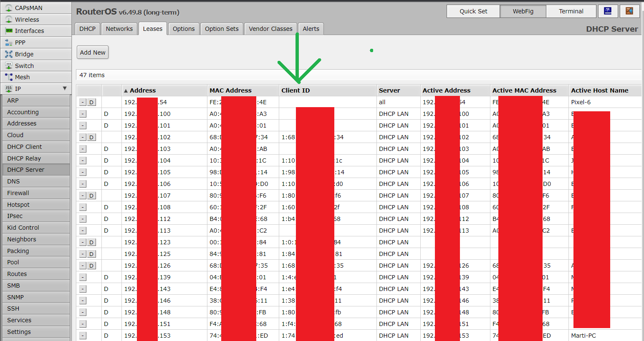Click the CAPsMAN antenna icon in the sidebar
Screen dimensions: 644x341
point(9,8)
